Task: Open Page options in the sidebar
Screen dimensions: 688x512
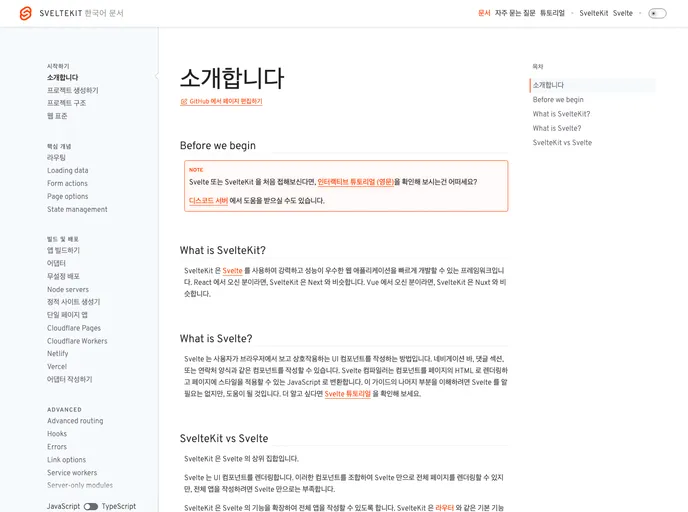Action: click(x=68, y=197)
